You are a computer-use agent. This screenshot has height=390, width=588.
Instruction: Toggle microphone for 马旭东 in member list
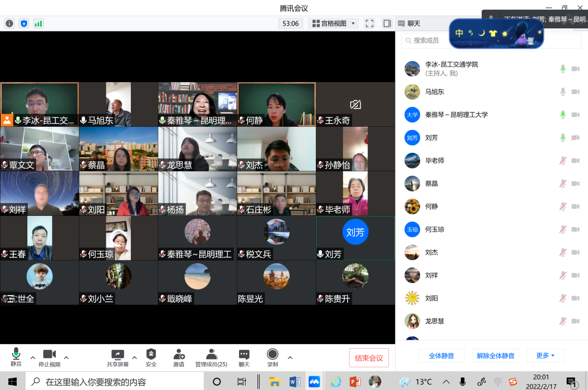562,92
